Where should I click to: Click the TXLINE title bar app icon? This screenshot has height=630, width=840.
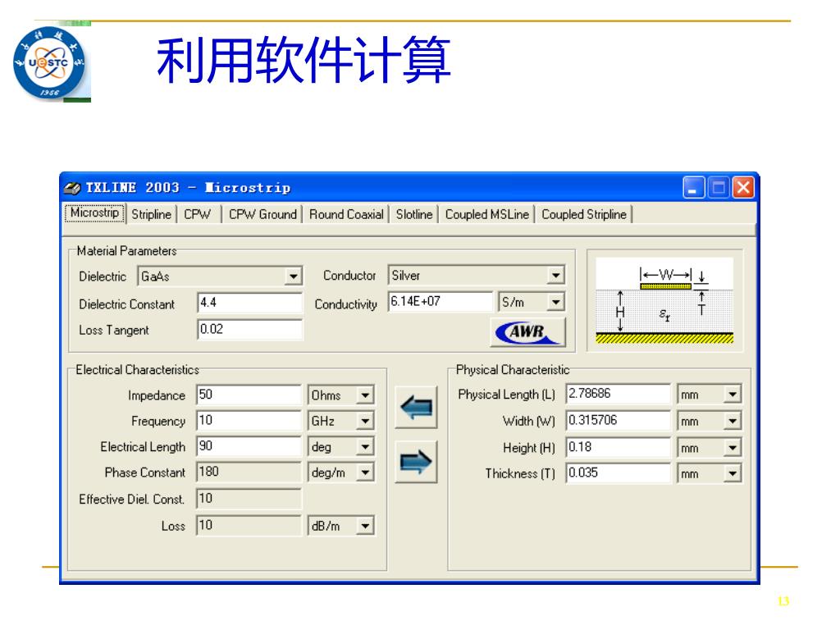click(72, 188)
